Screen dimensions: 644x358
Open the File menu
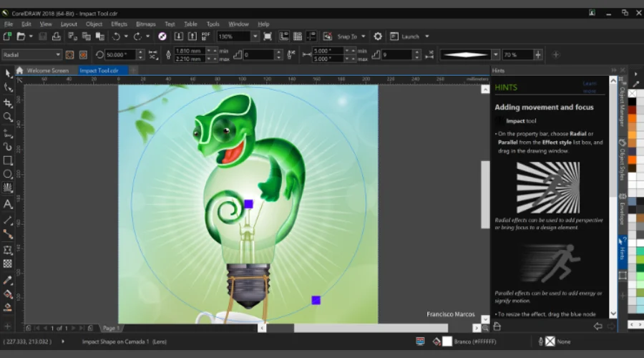pos(9,24)
